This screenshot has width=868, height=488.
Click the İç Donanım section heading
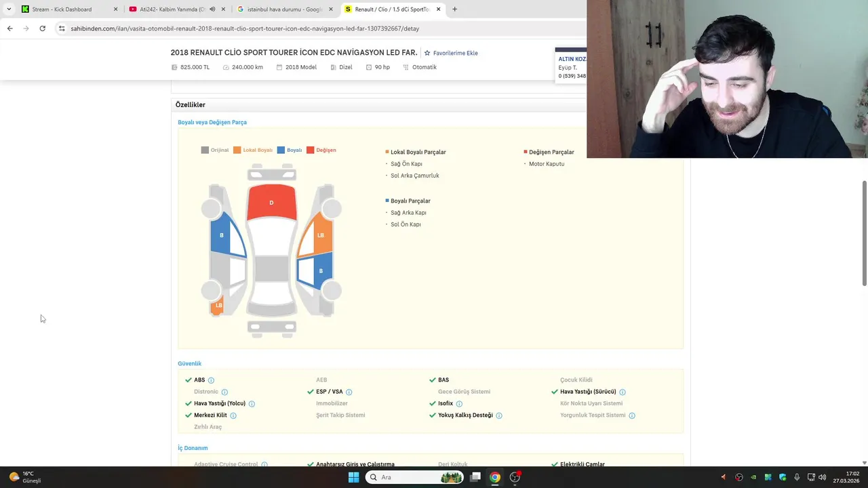193,448
